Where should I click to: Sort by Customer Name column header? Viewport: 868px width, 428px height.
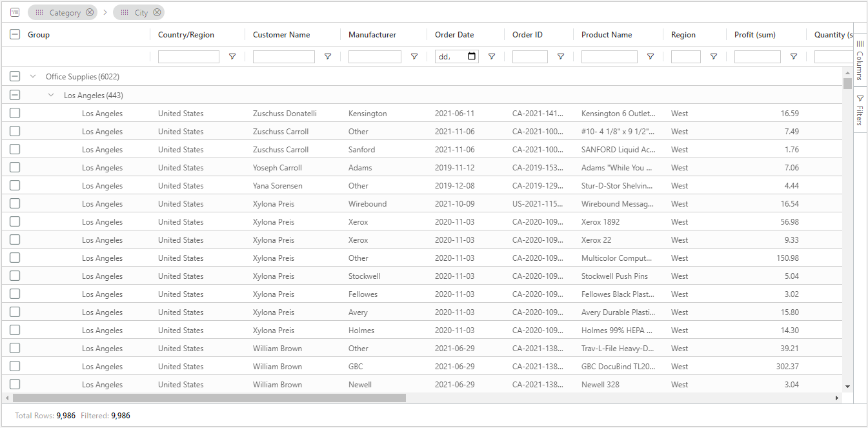click(x=281, y=35)
